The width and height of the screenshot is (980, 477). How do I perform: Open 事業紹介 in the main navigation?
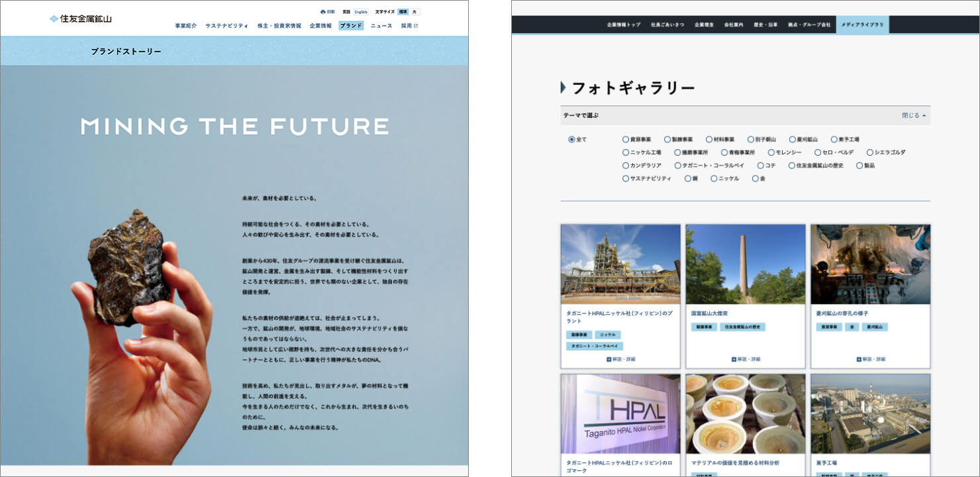click(185, 26)
